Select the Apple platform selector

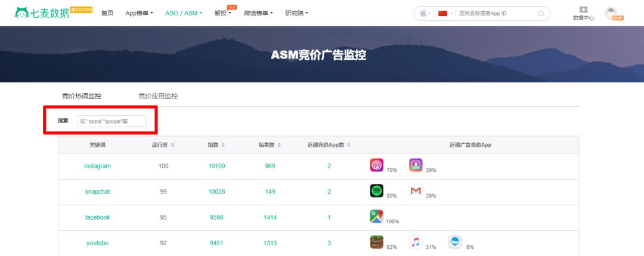[425, 13]
